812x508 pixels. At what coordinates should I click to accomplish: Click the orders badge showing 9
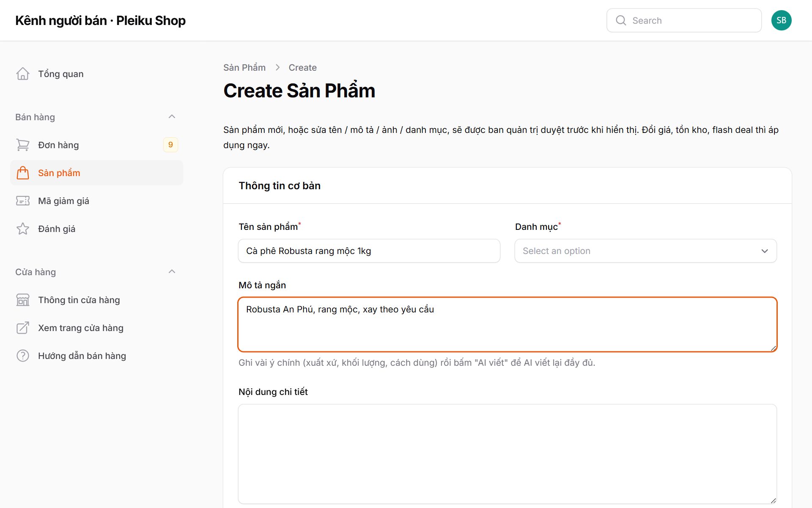170,145
